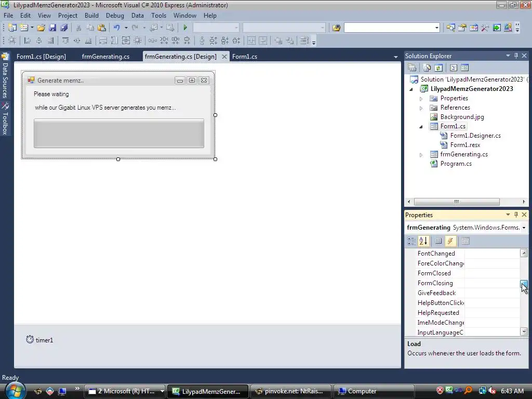Click the Paste clipboard icon

[x=101, y=28]
